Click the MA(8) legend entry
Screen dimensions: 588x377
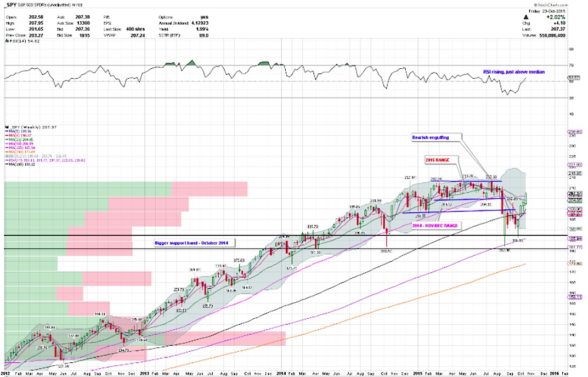(x=18, y=135)
